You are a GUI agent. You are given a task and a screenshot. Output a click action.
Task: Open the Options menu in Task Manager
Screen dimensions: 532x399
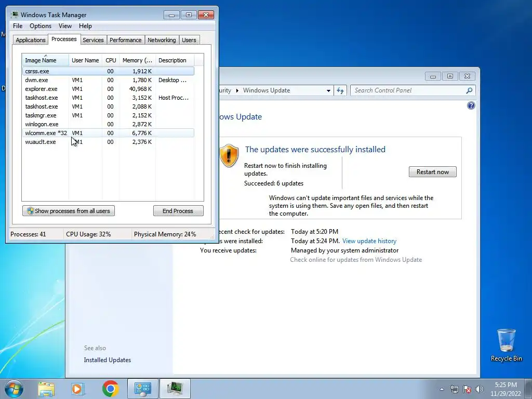tap(41, 26)
